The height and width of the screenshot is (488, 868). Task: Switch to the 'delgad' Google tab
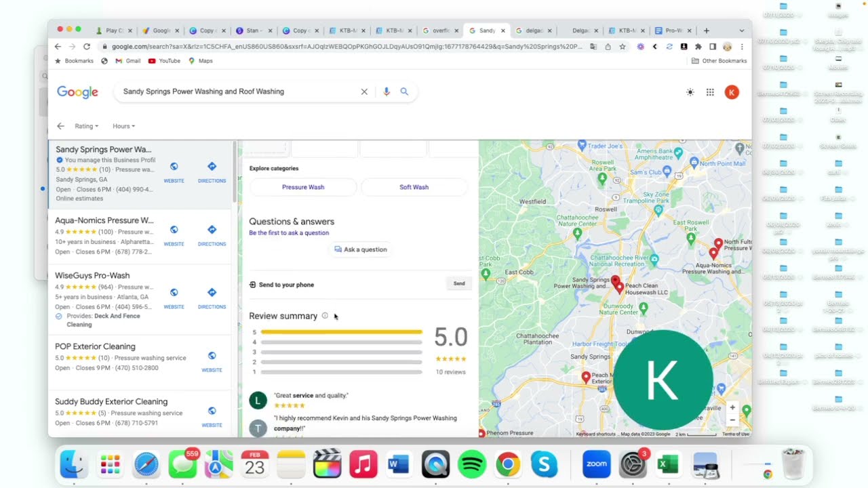coord(532,30)
